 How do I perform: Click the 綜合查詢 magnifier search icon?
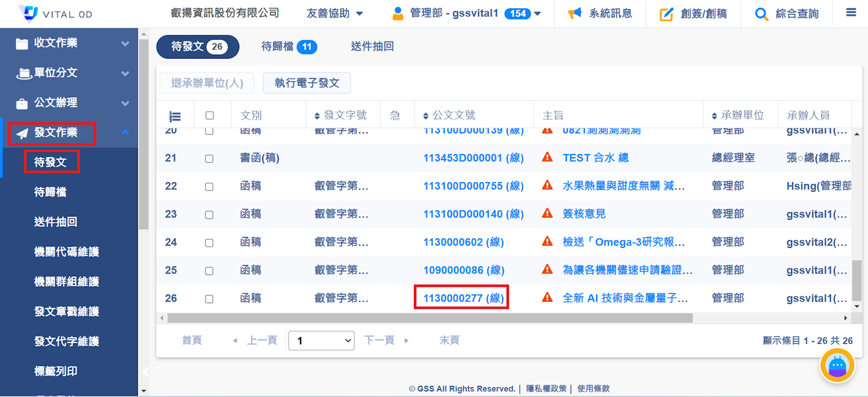pos(761,14)
